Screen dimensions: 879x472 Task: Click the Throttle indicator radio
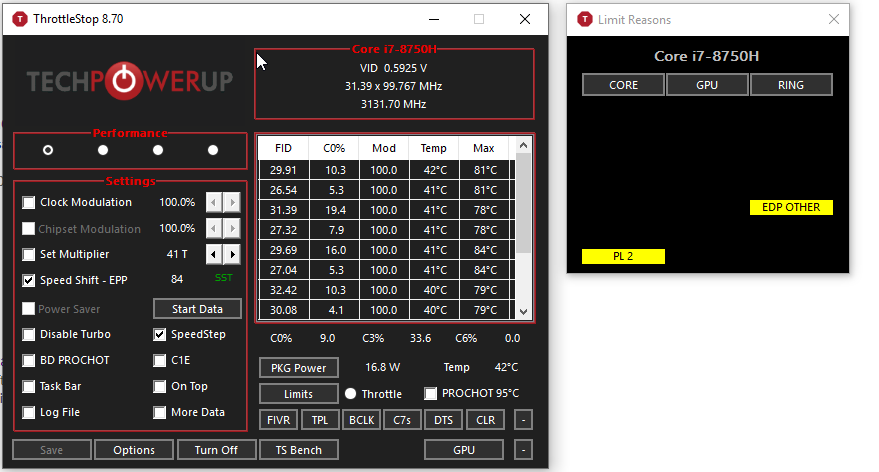click(x=350, y=394)
